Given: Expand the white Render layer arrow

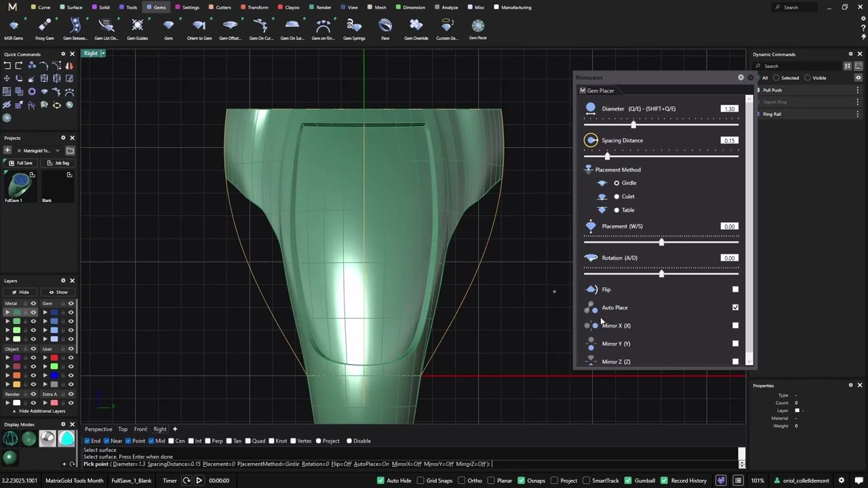Looking at the screenshot, I should 8,403.
